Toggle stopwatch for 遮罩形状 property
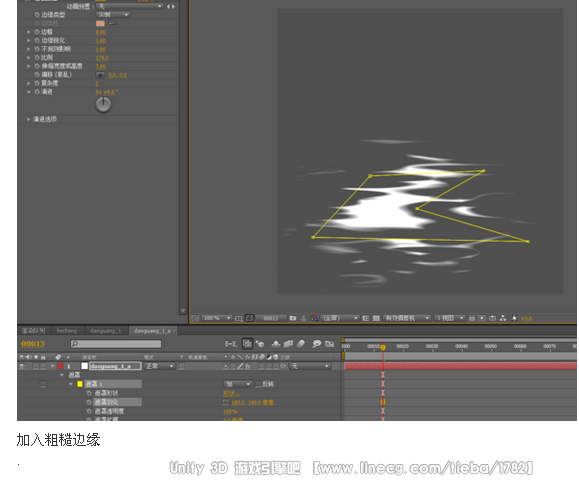 click(89, 393)
